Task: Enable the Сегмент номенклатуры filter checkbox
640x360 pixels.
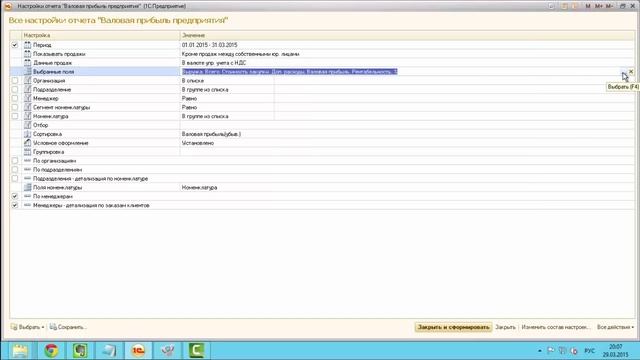Action: 15,107
